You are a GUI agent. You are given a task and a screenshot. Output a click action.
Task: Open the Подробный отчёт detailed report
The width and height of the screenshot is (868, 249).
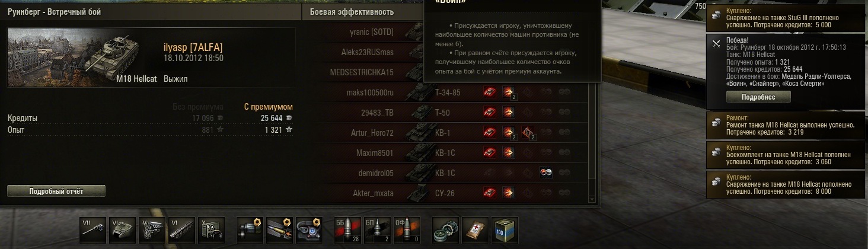point(56,191)
